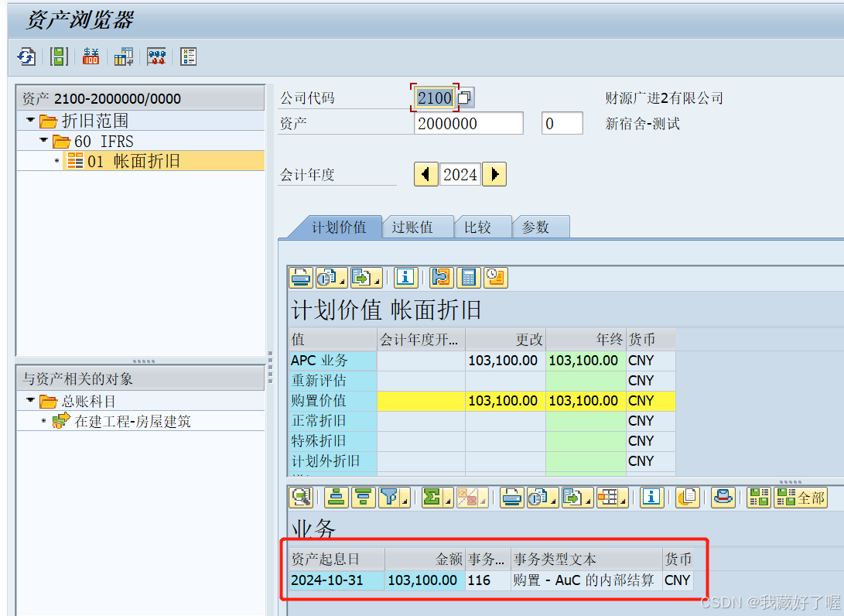Open views dropdown in transactions toolbar
The height and width of the screenshot is (616, 844).
point(542,498)
